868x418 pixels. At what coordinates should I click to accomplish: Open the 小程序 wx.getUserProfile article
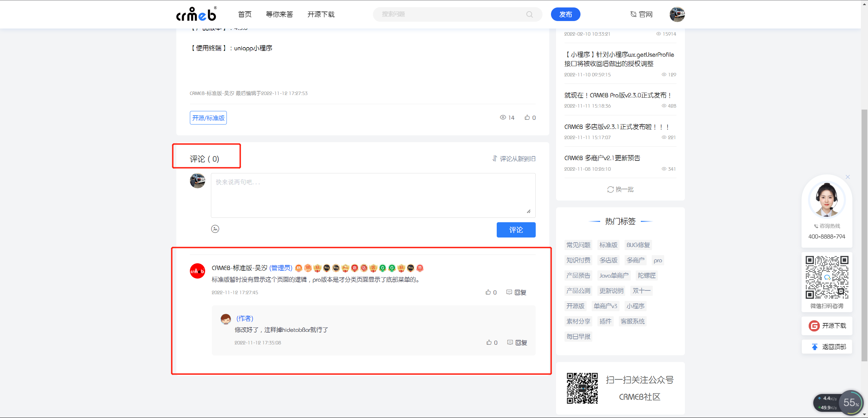[x=619, y=59]
